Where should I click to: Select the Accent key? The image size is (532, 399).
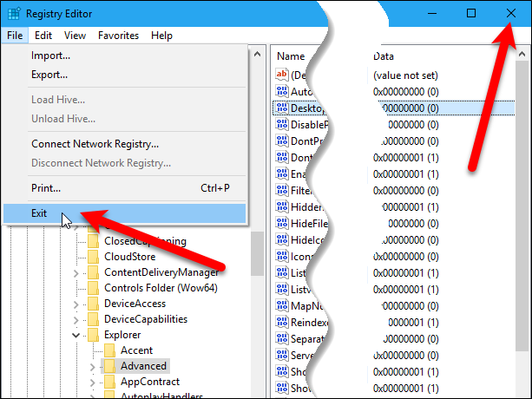[137, 350]
